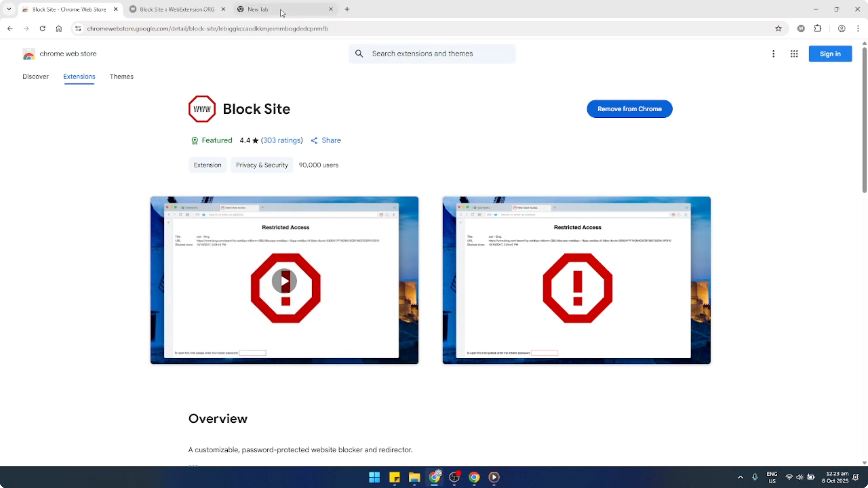Reload the current page
Viewport: 868px width, 488px height.
(42, 28)
